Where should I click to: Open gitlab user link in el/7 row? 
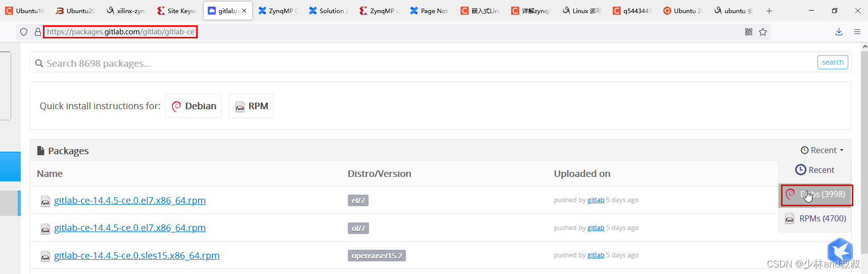point(596,200)
